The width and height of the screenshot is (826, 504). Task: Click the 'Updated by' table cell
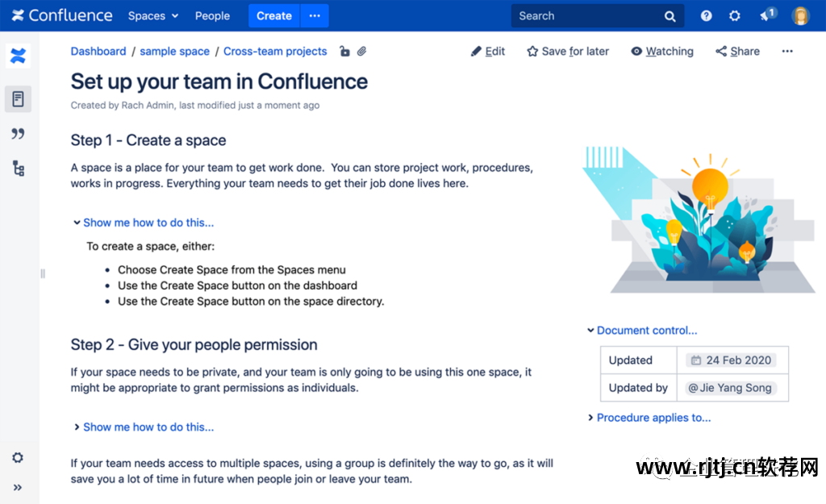pyautogui.click(x=639, y=388)
